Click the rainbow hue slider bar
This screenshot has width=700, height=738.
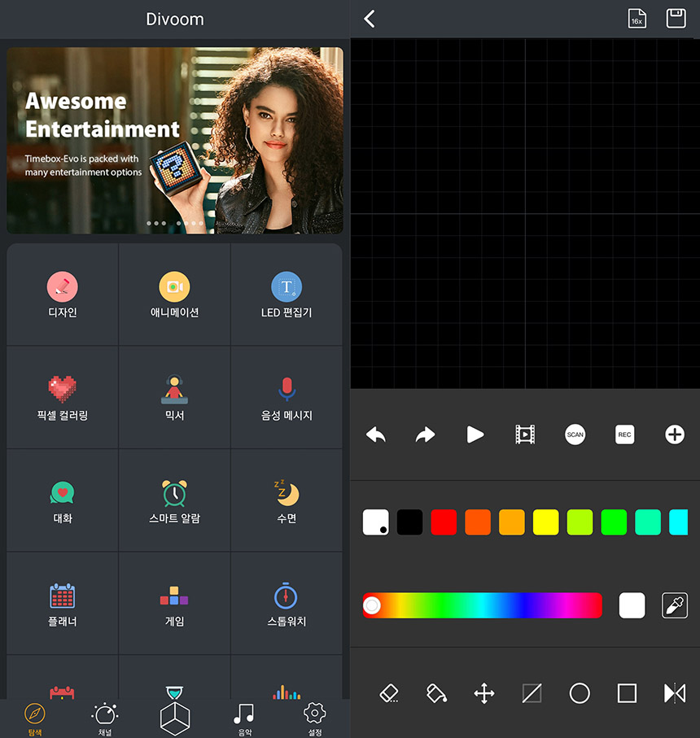(483, 605)
